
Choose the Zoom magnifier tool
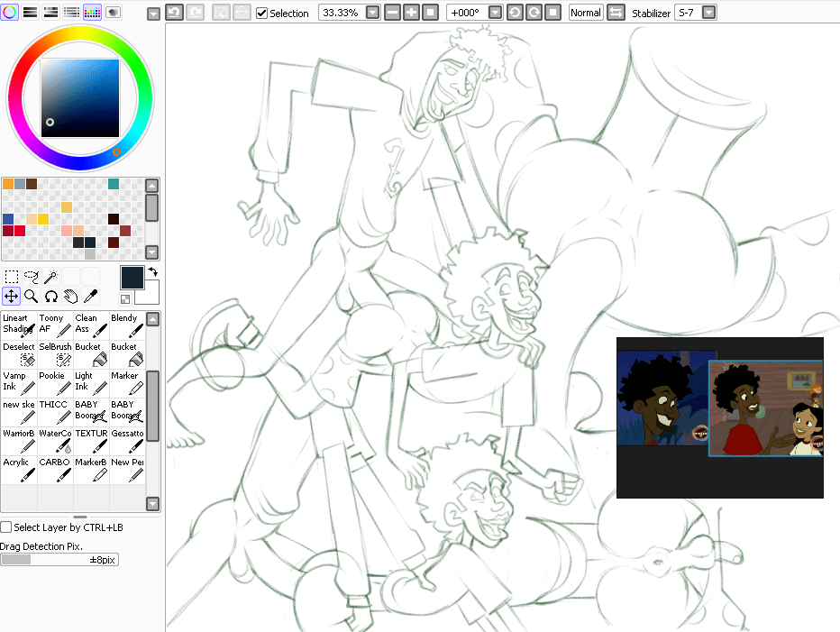32,296
